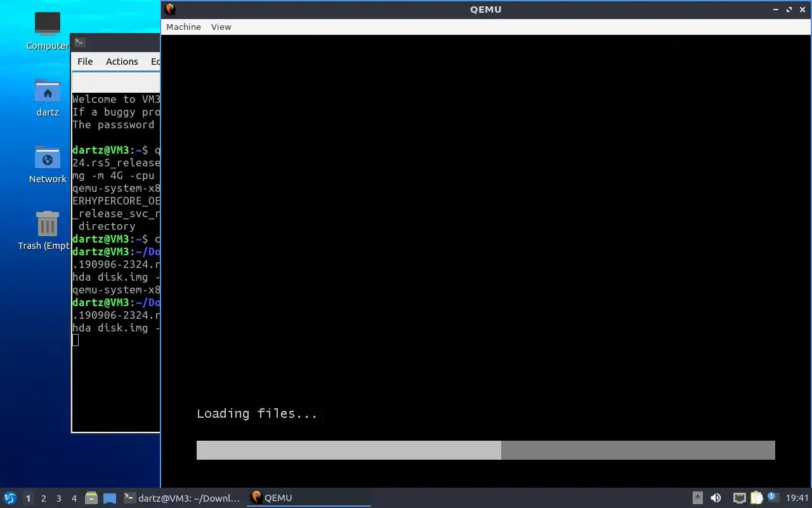812x508 pixels.
Task: Open the Lubuntu application menu
Action: (x=10, y=498)
